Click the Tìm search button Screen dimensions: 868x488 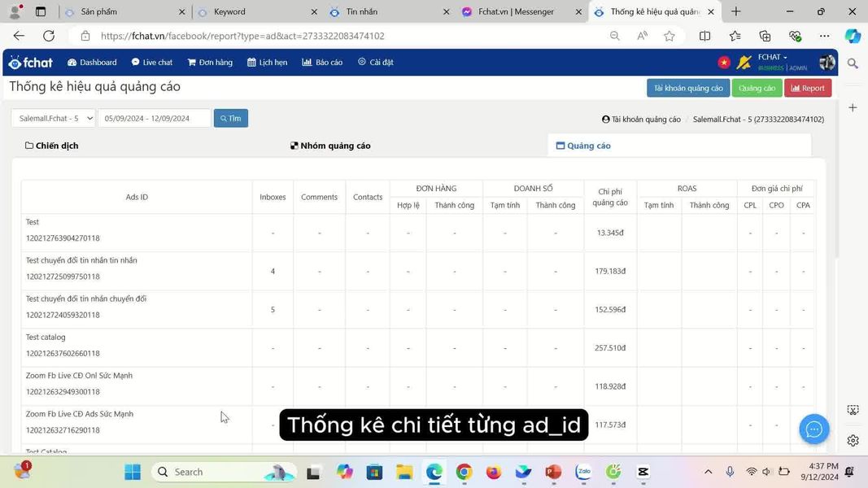click(231, 119)
